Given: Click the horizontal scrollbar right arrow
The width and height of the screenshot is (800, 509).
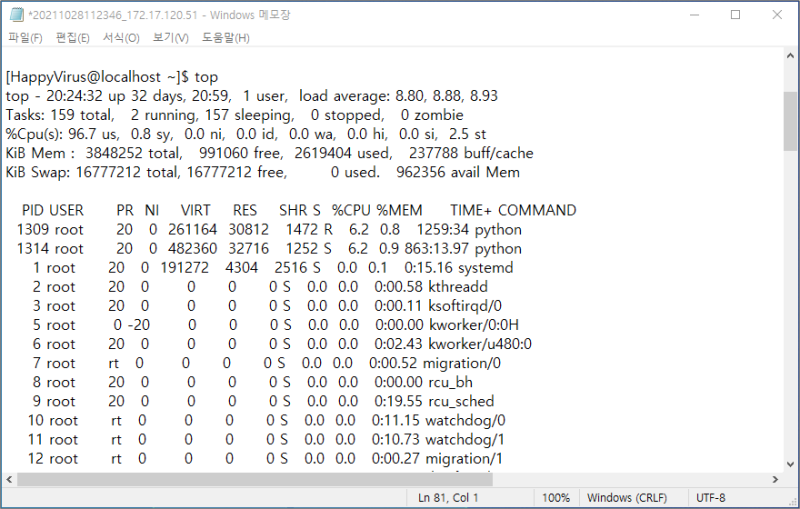Looking at the screenshot, I should 776,479.
